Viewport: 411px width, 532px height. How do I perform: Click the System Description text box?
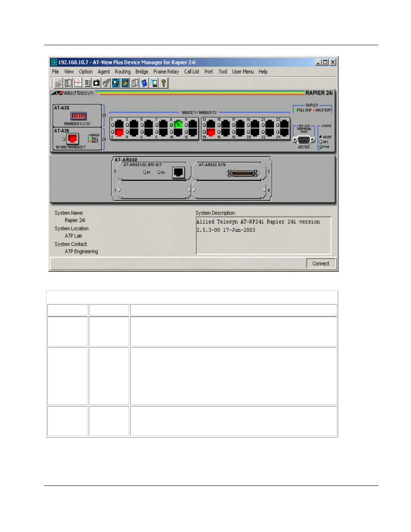(264, 236)
